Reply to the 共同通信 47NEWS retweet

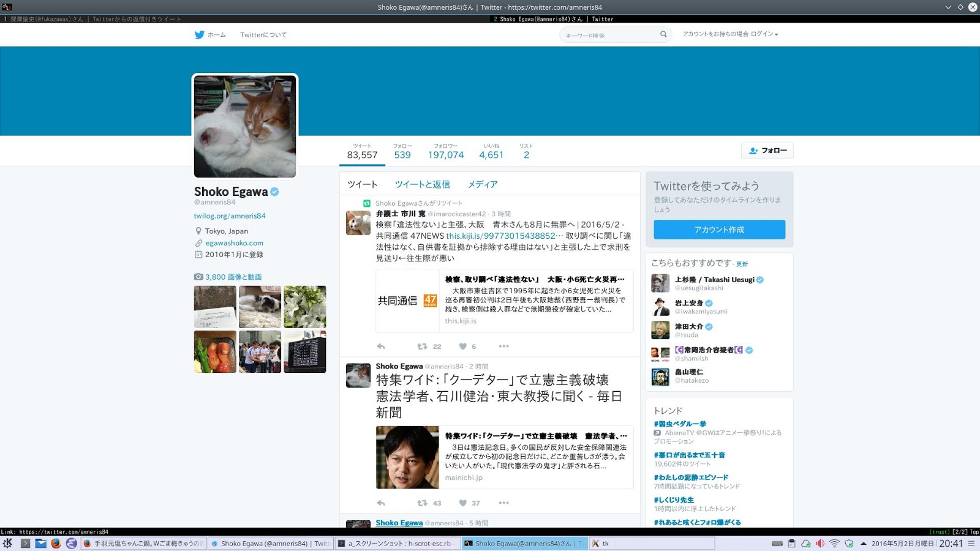(x=381, y=347)
